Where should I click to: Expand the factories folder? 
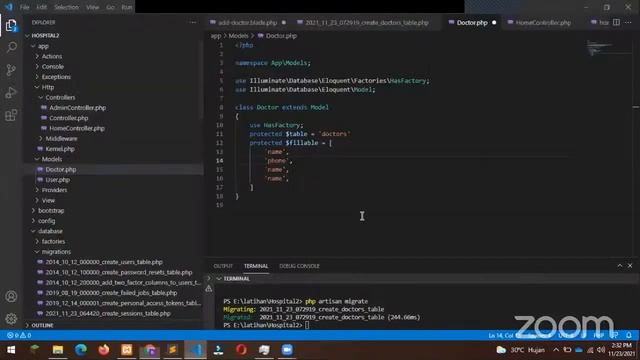[53, 241]
